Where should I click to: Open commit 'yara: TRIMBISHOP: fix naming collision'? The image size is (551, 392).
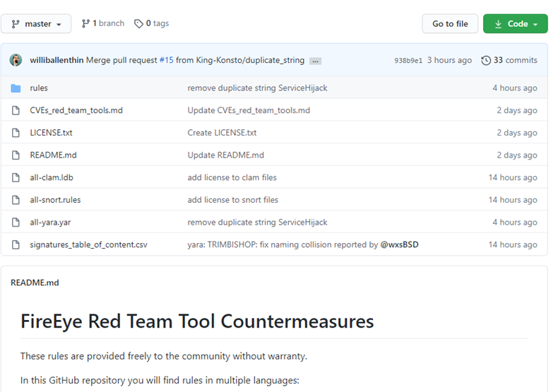point(283,244)
